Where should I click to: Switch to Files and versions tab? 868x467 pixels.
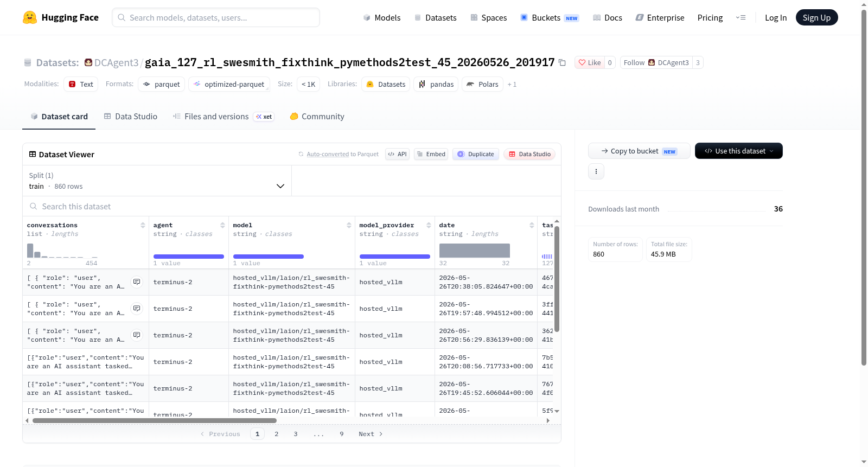[x=224, y=117]
